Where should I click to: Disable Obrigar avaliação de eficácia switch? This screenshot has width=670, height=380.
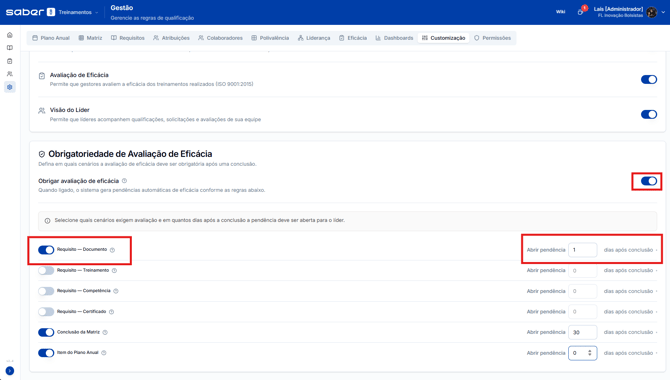(649, 181)
